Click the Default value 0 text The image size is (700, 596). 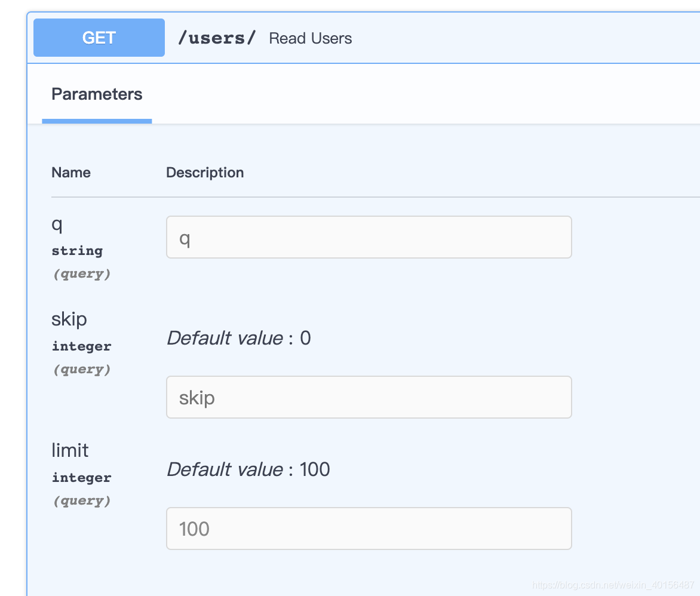point(238,339)
